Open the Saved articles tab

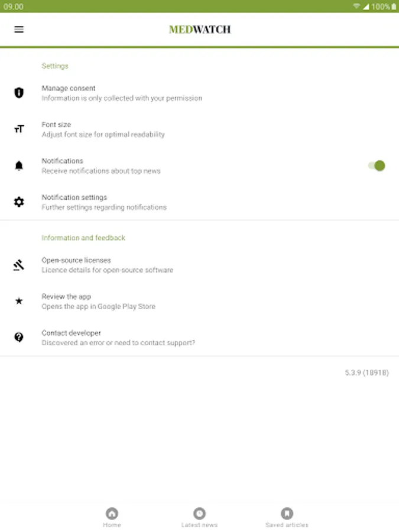(287, 517)
